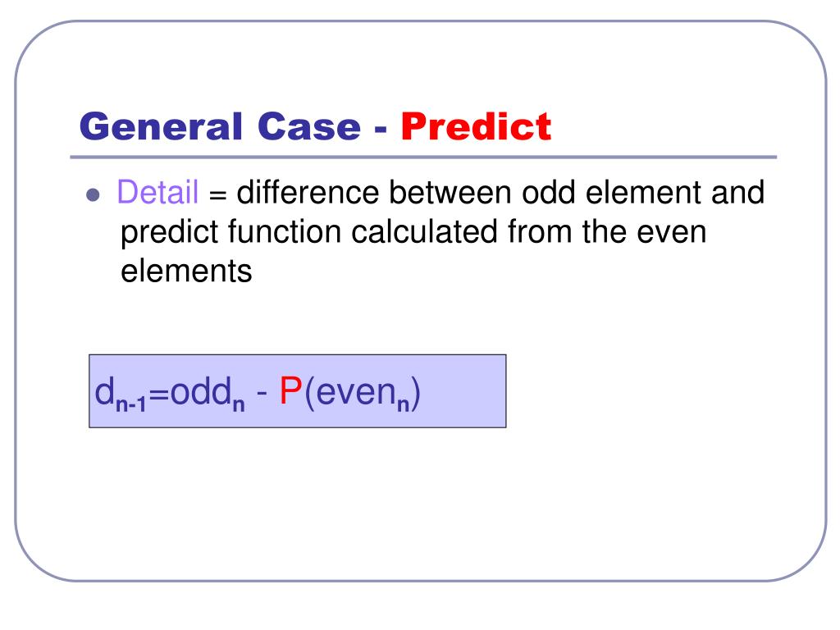
Task: Click the word even on second line
Action: click(671, 231)
